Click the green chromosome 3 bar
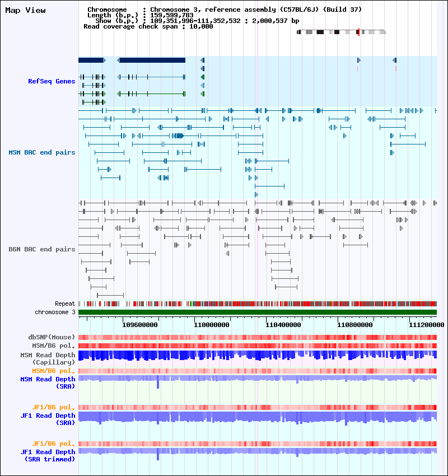The width and height of the screenshot is (448, 476). (x=258, y=312)
